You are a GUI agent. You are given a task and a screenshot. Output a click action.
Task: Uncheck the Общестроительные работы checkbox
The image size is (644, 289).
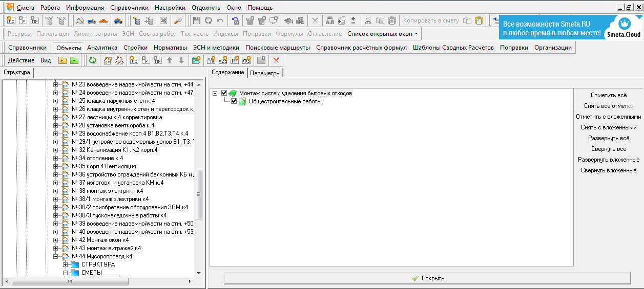234,101
